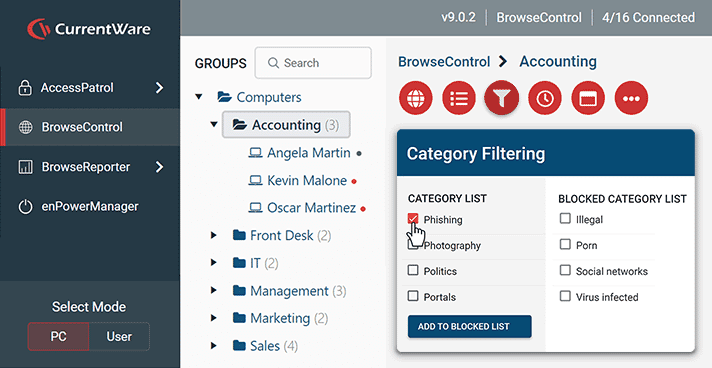The image size is (712, 368).
Task: Click the groups Search field
Action: click(313, 63)
